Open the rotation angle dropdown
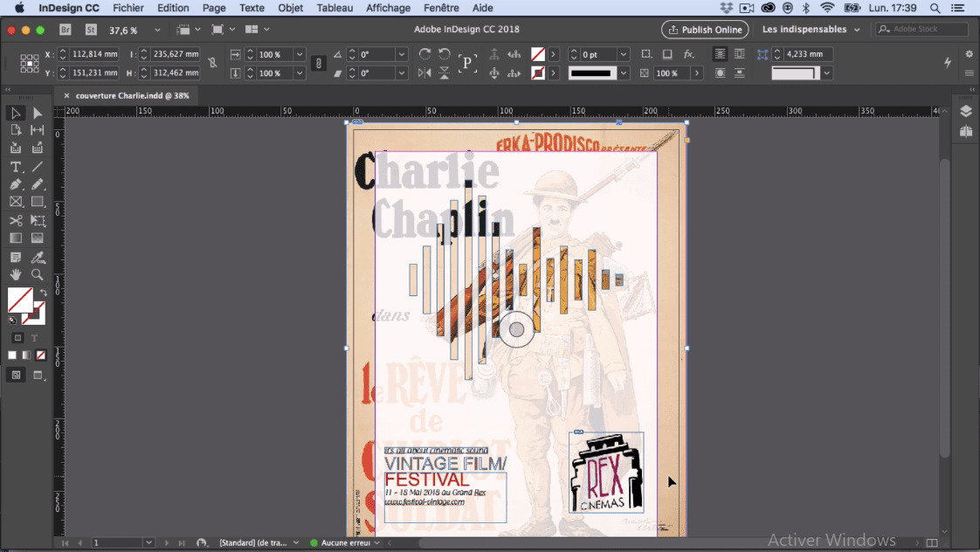The width and height of the screenshot is (980, 552). pyautogui.click(x=402, y=54)
